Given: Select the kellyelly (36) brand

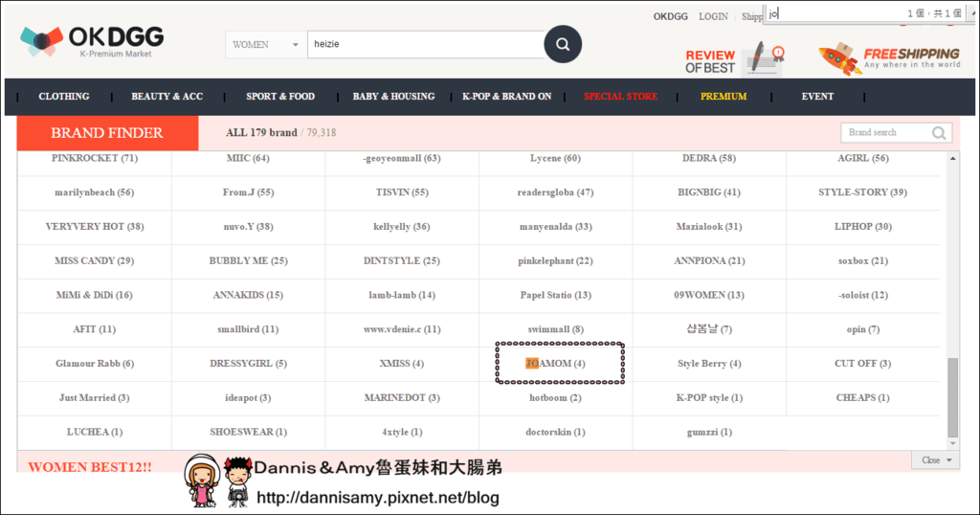Looking at the screenshot, I should tap(401, 226).
